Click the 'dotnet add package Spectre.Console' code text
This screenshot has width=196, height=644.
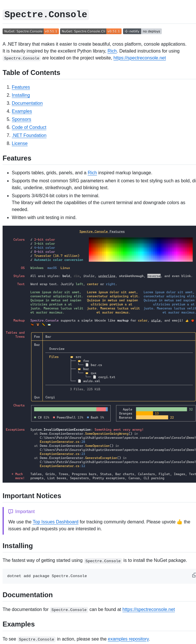47,576
